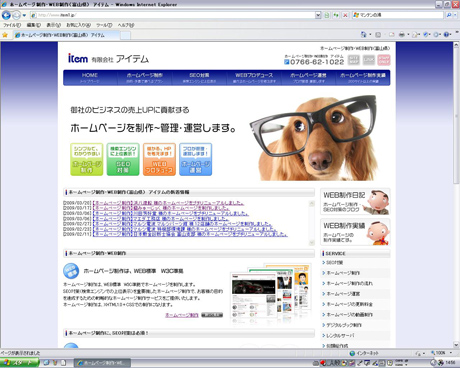Open the Page menu icon
Screen dimensions: 460x368
[x=415, y=34]
